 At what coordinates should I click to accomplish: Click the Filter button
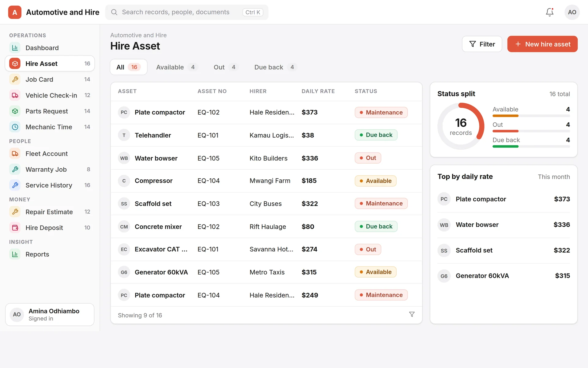(x=482, y=44)
